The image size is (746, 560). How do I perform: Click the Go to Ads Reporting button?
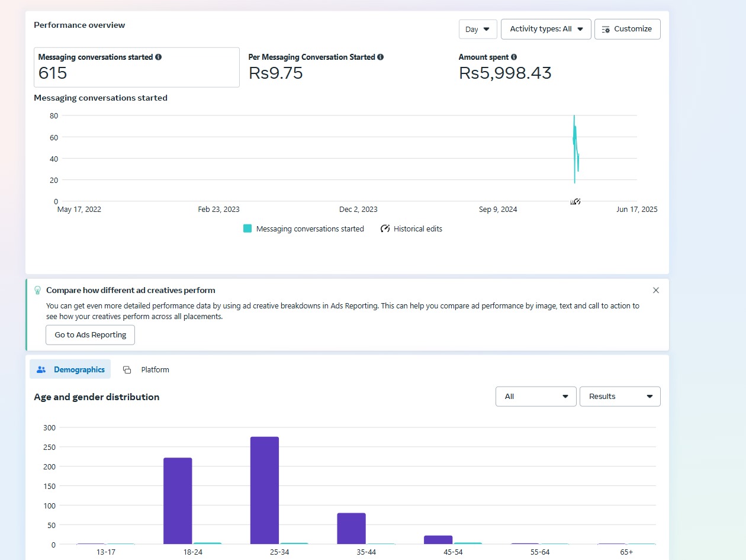click(x=90, y=334)
